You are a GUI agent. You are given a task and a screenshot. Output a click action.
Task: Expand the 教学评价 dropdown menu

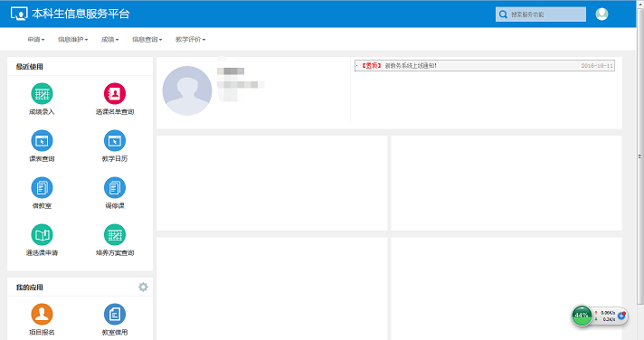190,40
